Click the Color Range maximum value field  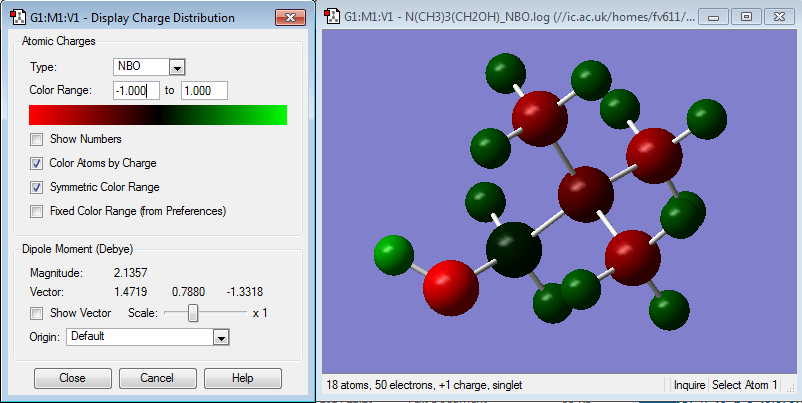pos(204,91)
